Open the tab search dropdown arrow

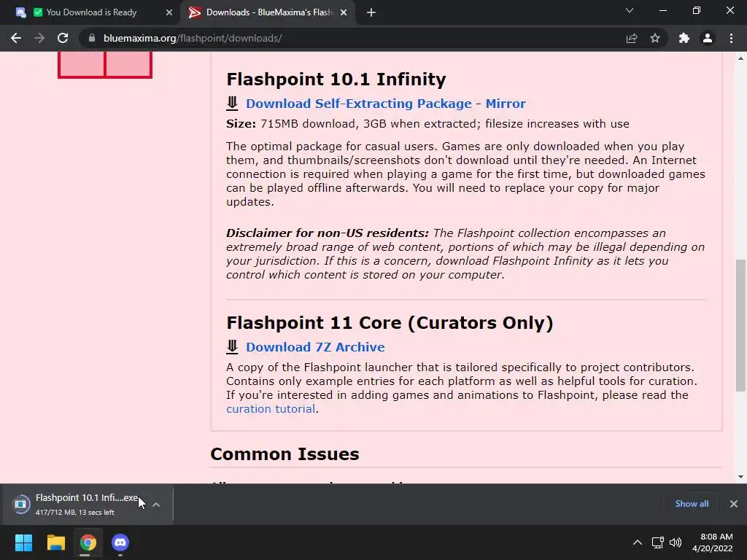coord(630,10)
